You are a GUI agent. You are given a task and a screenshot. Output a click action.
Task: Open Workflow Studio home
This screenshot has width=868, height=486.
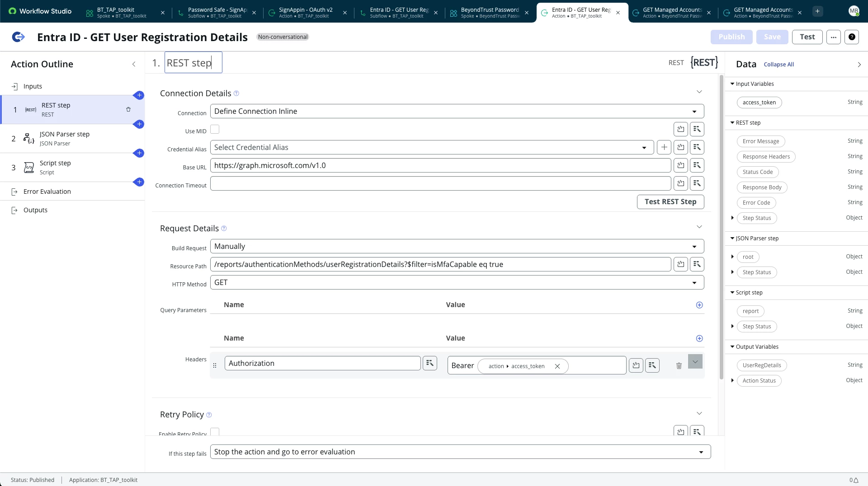[x=40, y=11]
